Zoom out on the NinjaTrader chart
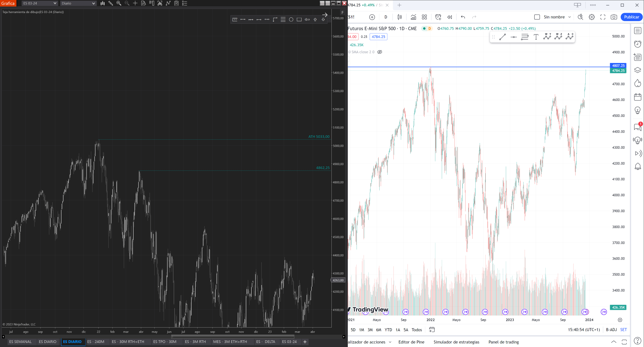Image resolution: width=644 pixels, height=347 pixels. point(127,3)
